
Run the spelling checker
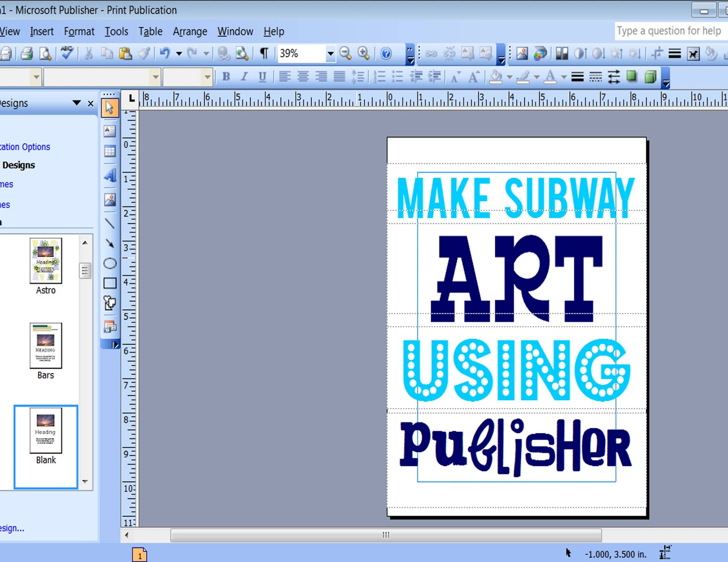tap(66, 53)
